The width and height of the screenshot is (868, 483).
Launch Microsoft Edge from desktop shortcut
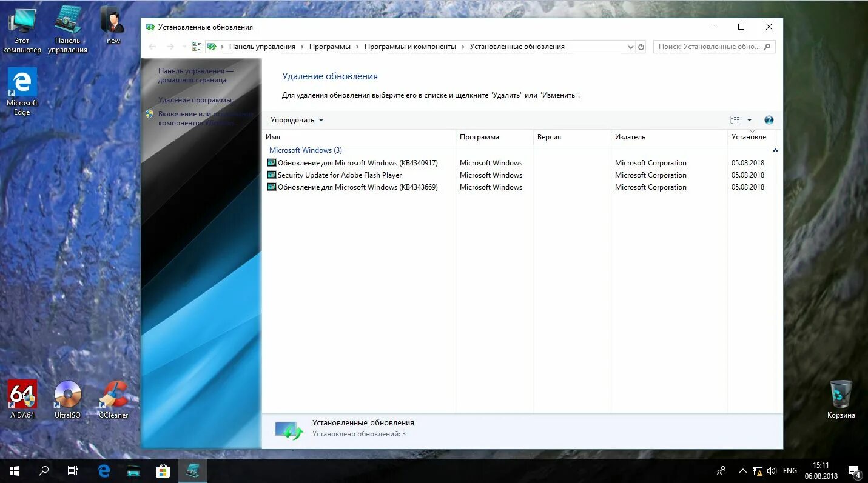[22, 92]
